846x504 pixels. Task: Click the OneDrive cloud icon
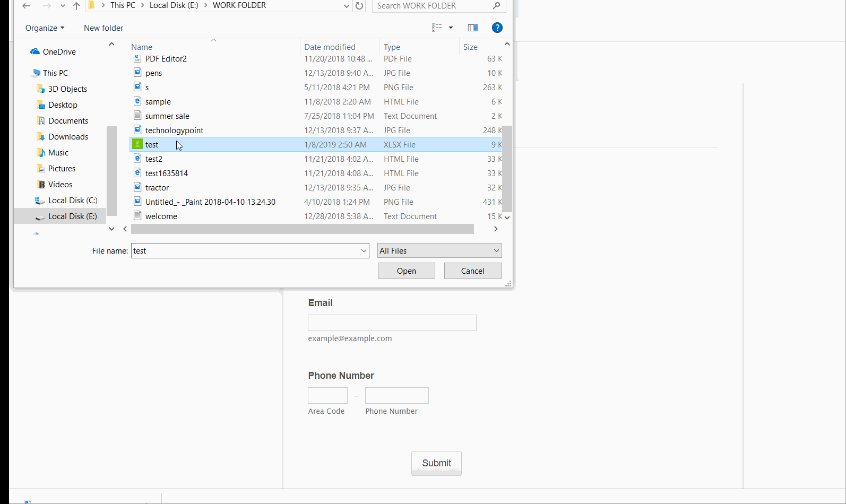(x=35, y=51)
